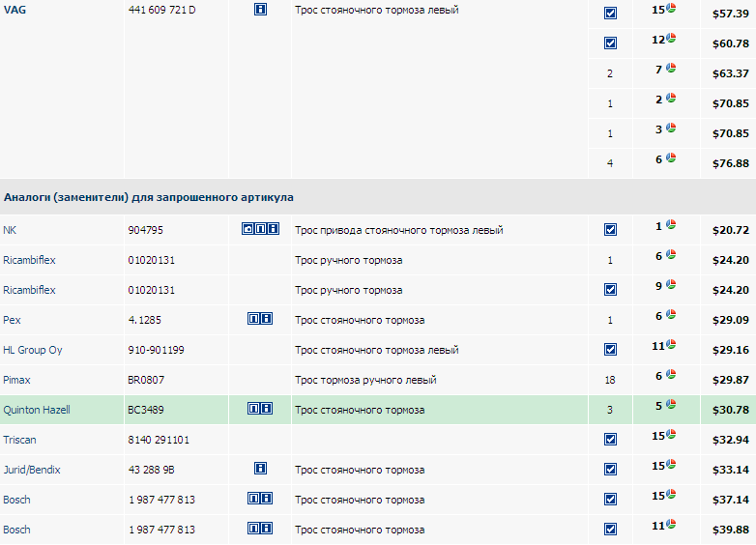
Task: Click Bosch brand in $37.14 row
Action: (16, 500)
